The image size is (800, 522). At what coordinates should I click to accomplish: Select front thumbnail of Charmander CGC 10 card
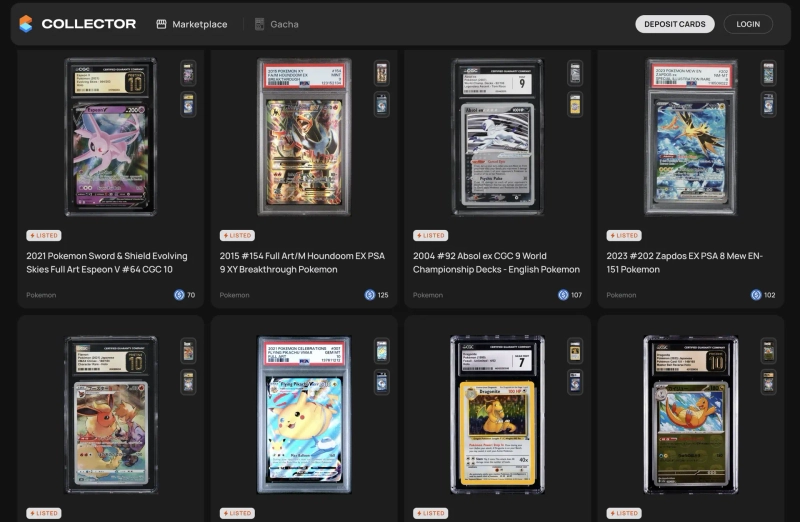(x=768, y=351)
